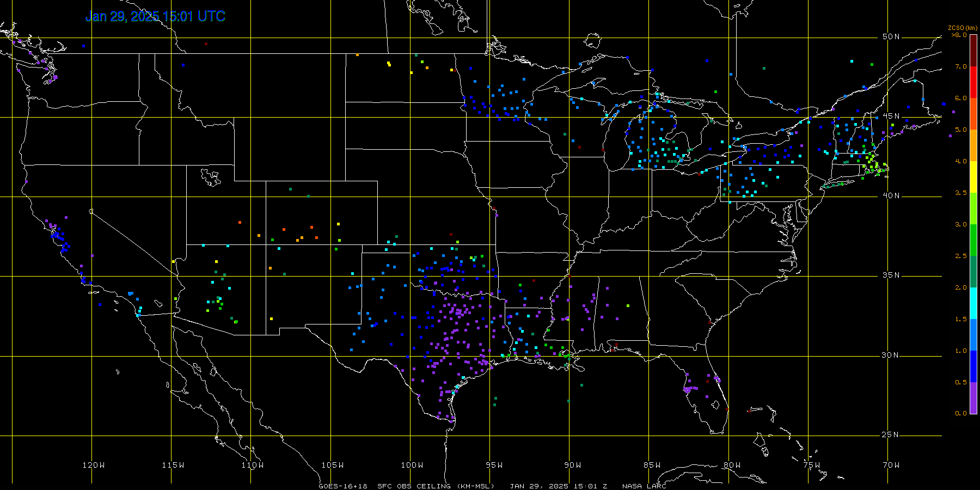Click the "SFC OBS CEILING (KM-MSL)" footer text
The width and height of the screenshot is (980, 490).
pyautogui.click(x=436, y=486)
